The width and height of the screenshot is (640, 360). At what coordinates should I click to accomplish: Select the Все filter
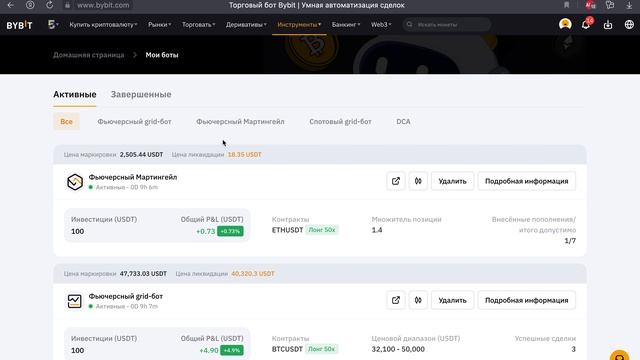pos(66,122)
